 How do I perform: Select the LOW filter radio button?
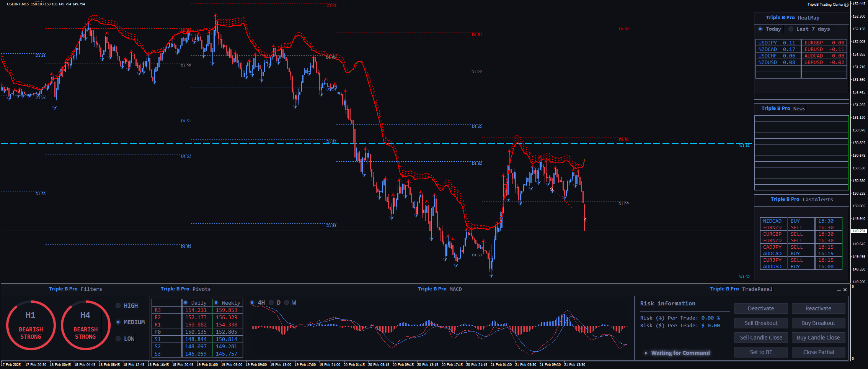[118, 339]
